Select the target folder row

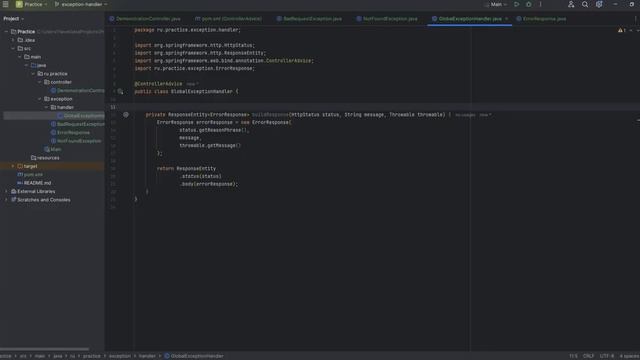click(x=52, y=166)
